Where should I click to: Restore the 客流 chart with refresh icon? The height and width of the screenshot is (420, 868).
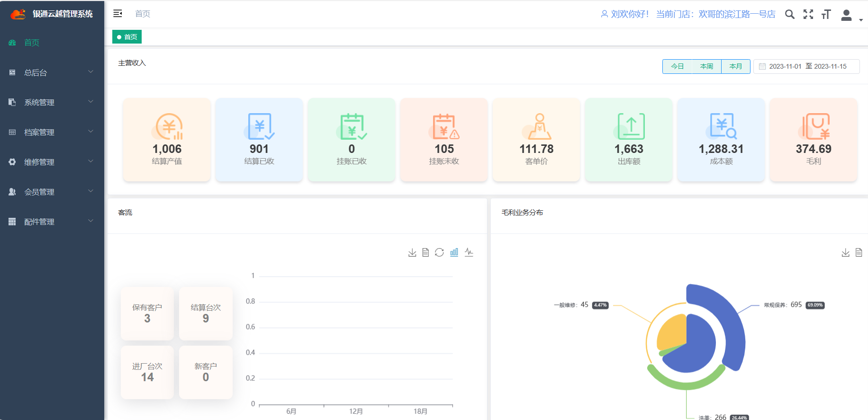click(x=439, y=252)
